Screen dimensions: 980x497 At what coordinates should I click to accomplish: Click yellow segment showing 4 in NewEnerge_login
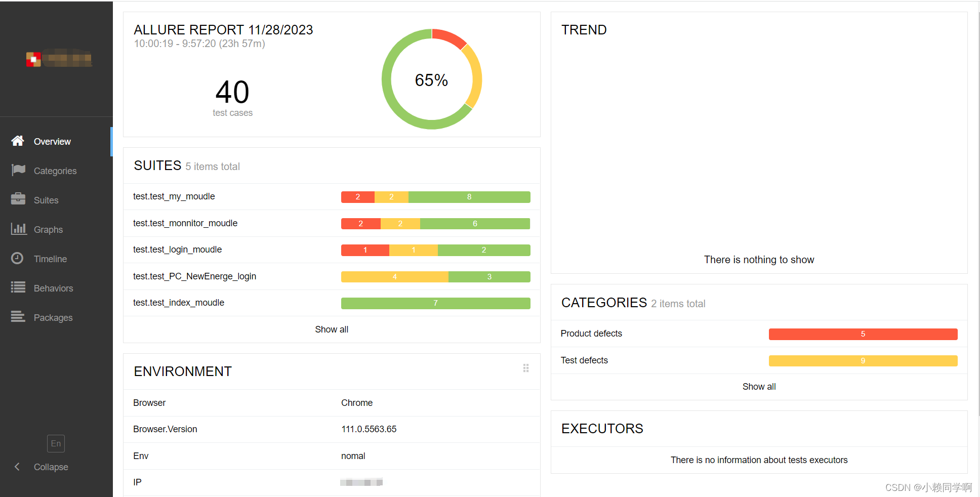click(x=395, y=277)
